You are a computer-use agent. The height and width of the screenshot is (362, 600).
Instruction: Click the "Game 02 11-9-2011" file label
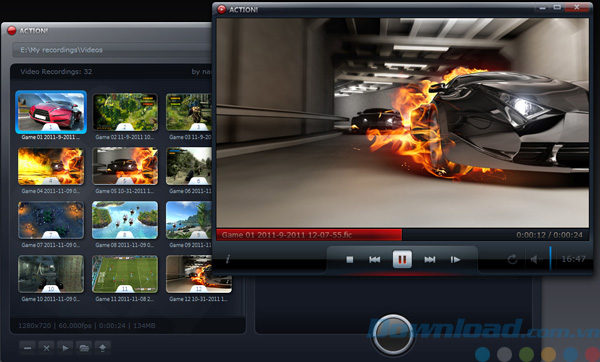(x=125, y=137)
